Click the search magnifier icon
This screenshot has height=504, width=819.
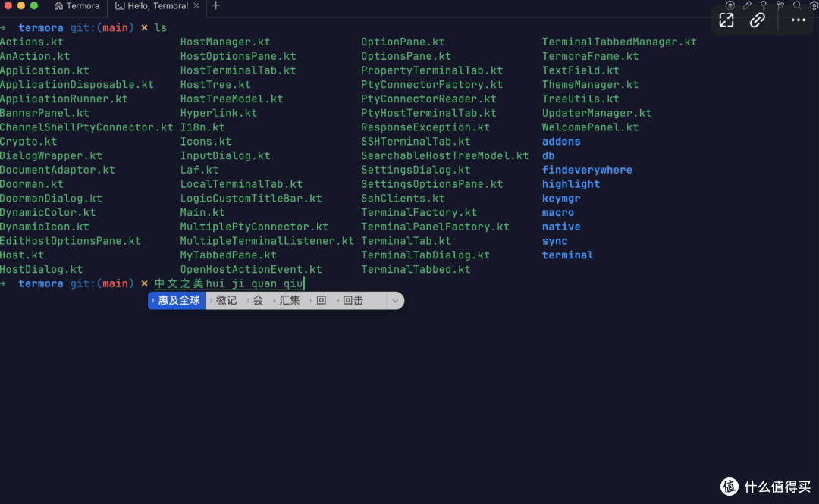pyautogui.click(x=797, y=5)
